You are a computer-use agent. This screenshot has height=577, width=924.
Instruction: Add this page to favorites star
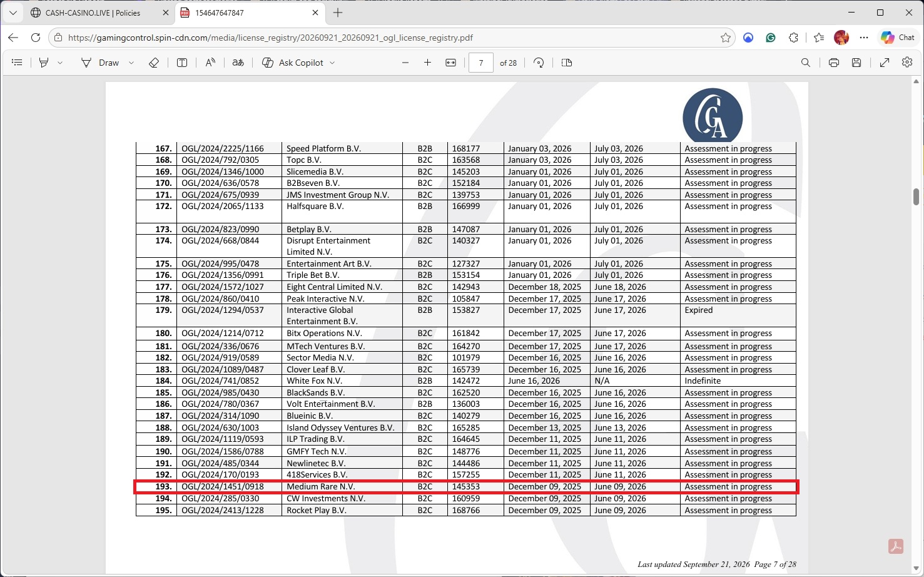point(726,38)
